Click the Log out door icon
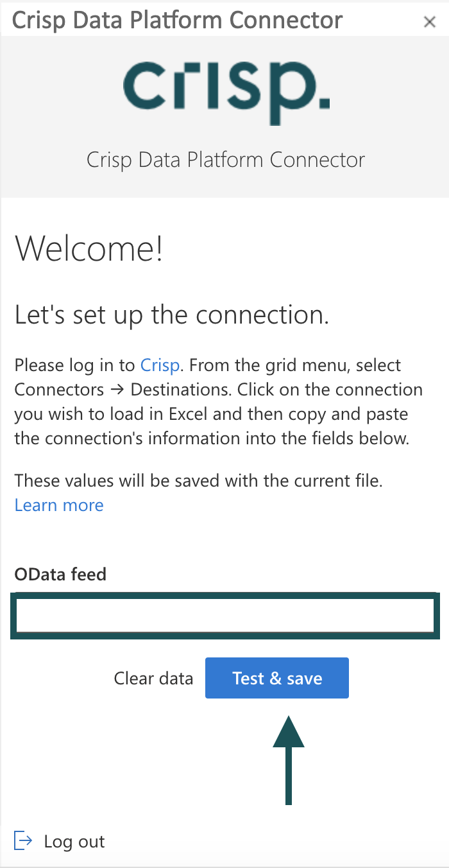This screenshot has height=868, width=449. click(23, 841)
